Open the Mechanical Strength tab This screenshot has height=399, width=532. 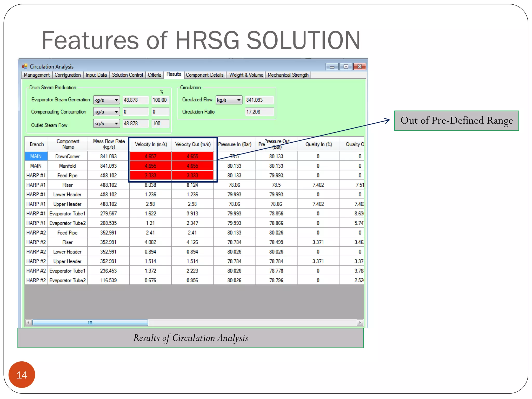tap(288, 75)
